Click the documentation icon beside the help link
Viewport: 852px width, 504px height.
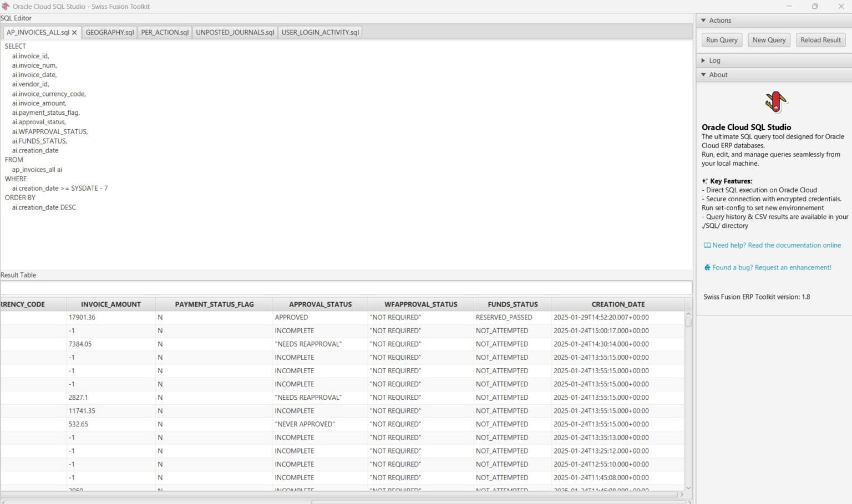click(x=707, y=245)
